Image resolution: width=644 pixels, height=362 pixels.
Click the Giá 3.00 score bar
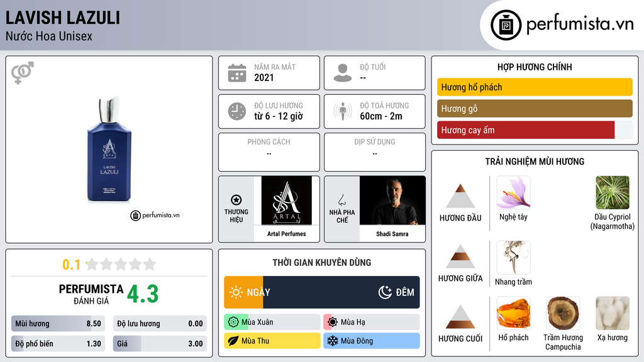160,344
